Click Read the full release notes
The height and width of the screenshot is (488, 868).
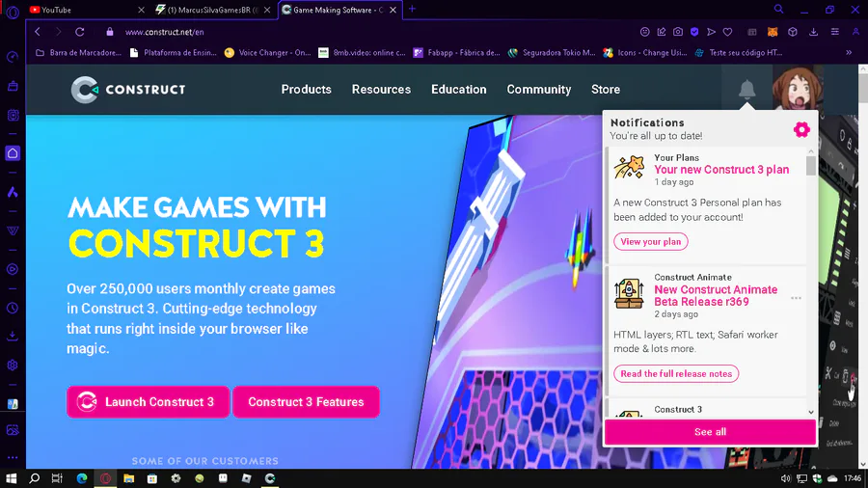(x=676, y=373)
